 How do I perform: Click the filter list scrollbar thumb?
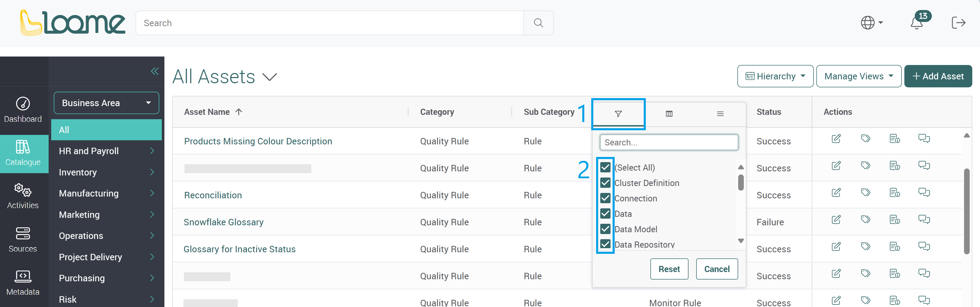point(740,182)
